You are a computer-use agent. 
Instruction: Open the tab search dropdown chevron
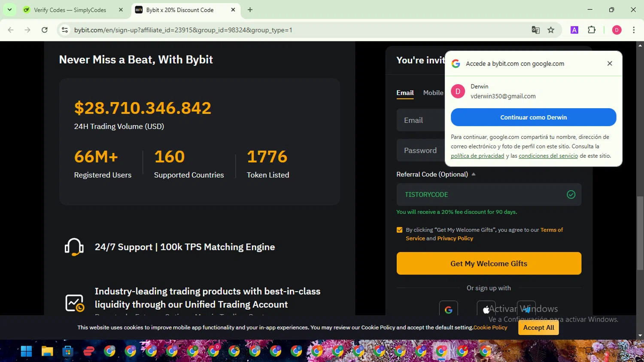point(9,9)
